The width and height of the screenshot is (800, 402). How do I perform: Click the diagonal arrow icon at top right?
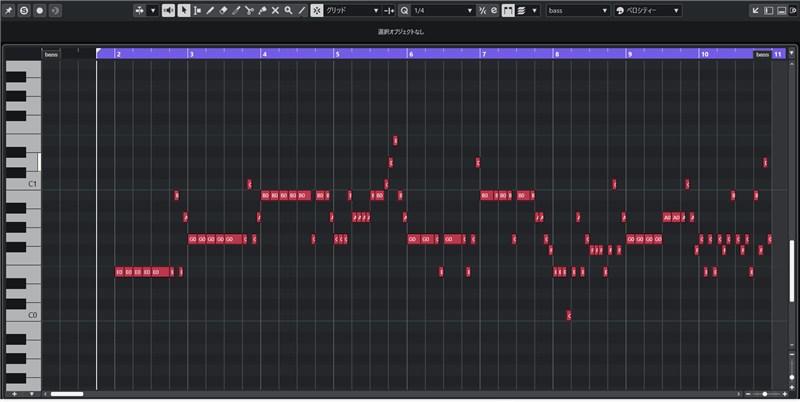756,10
